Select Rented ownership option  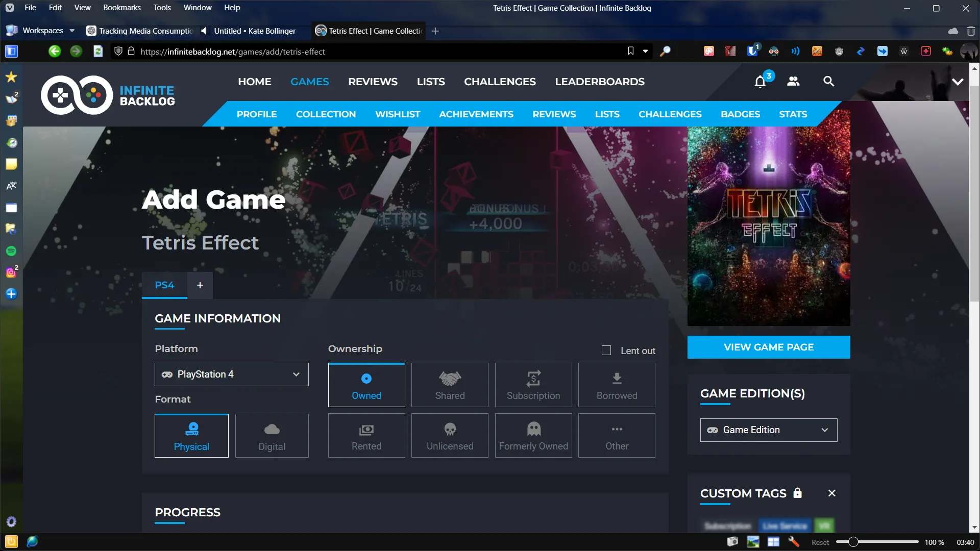pos(366,436)
